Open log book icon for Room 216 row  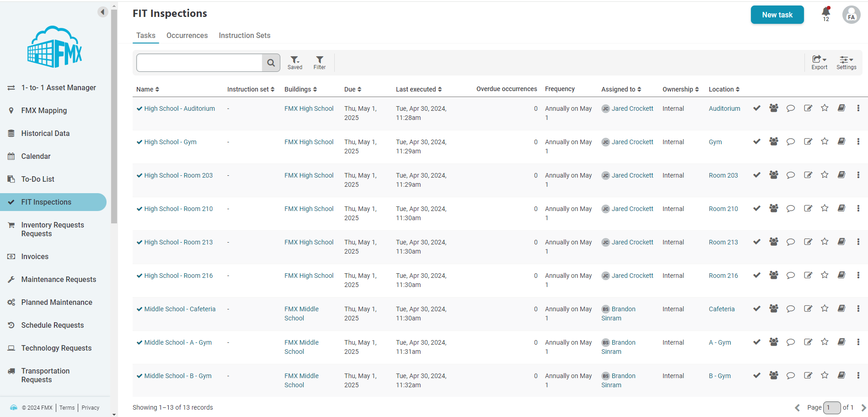click(841, 276)
